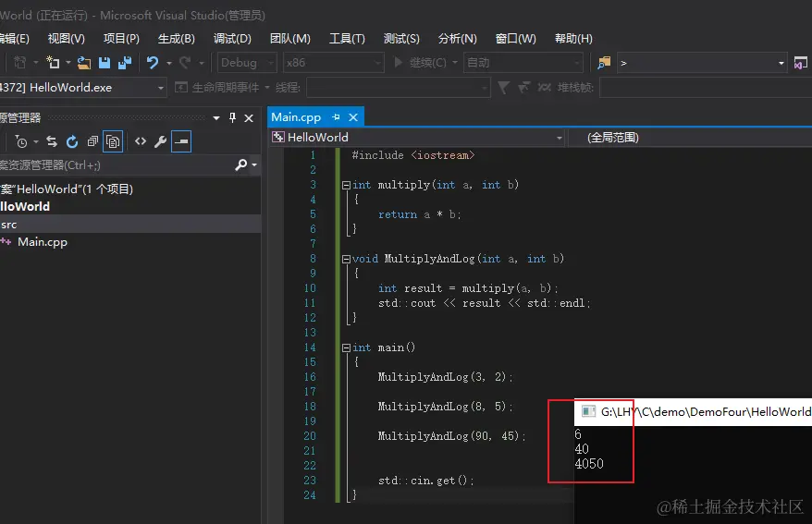Toggle the Preview Selected Items button

[181, 141]
